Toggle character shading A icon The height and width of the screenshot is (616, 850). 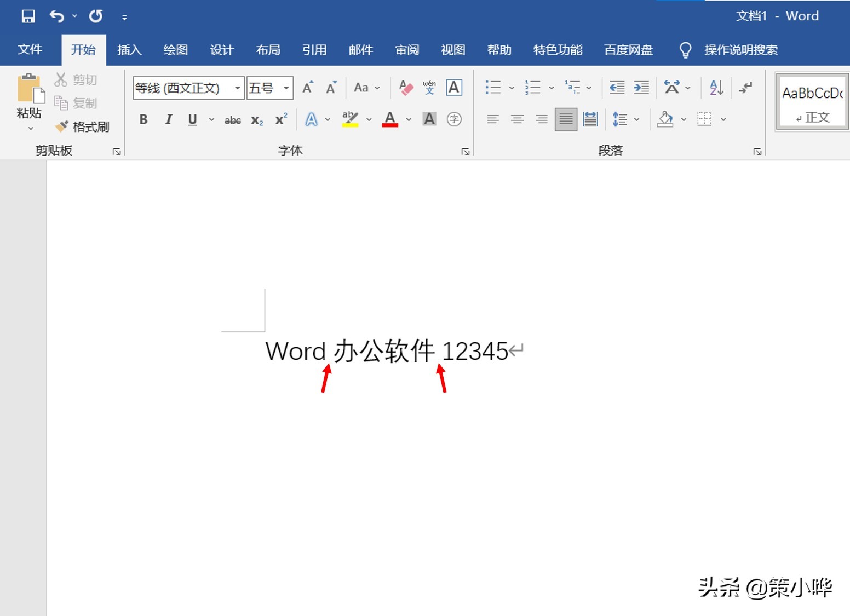429,119
